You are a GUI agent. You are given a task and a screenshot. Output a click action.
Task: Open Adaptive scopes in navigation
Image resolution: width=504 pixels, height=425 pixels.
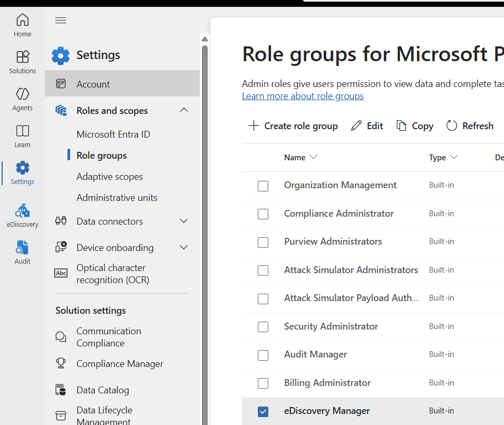pyautogui.click(x=110, y=177)
